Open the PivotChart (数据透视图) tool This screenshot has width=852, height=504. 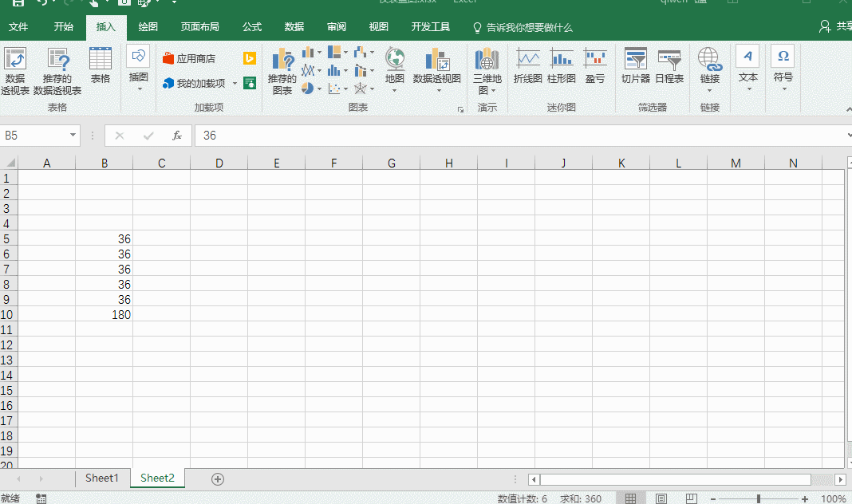(437, 69)
